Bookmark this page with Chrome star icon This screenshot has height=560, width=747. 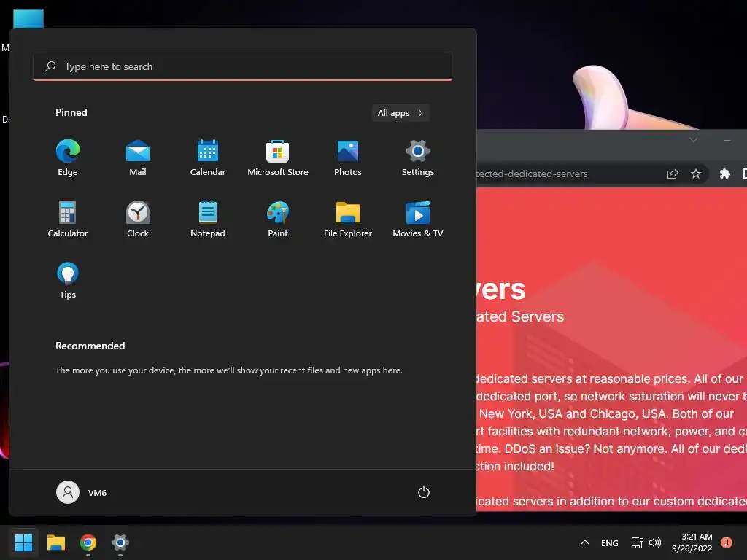[695, 174]
